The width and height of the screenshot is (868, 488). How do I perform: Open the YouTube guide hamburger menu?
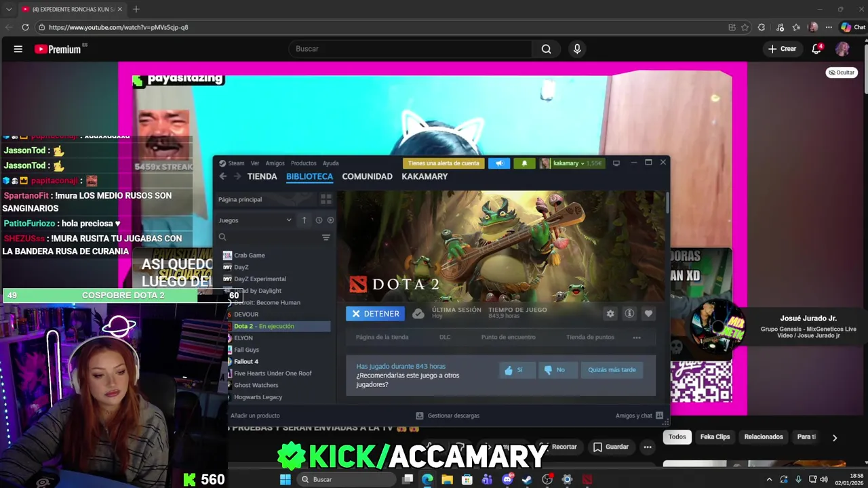tap(18, 49)
